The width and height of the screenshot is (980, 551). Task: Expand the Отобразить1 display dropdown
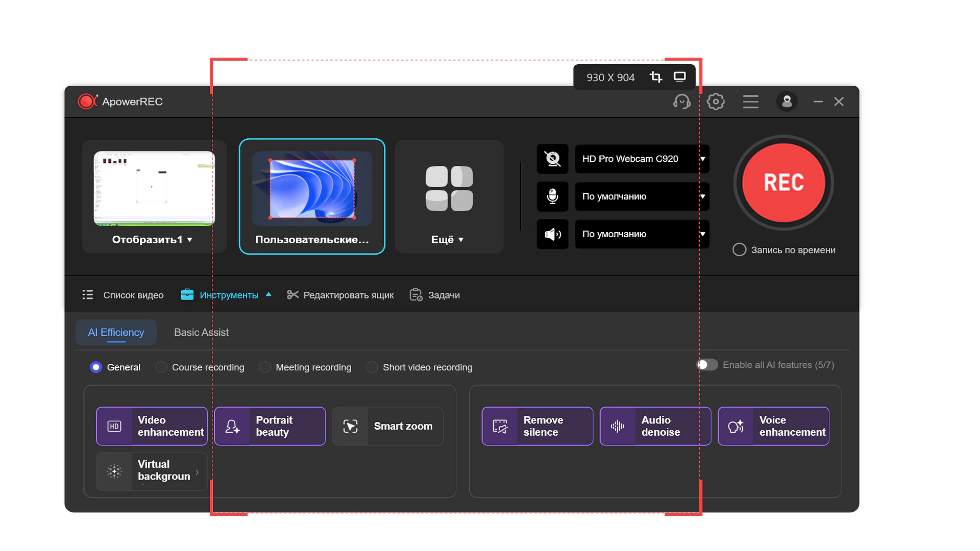click(190, 240)
